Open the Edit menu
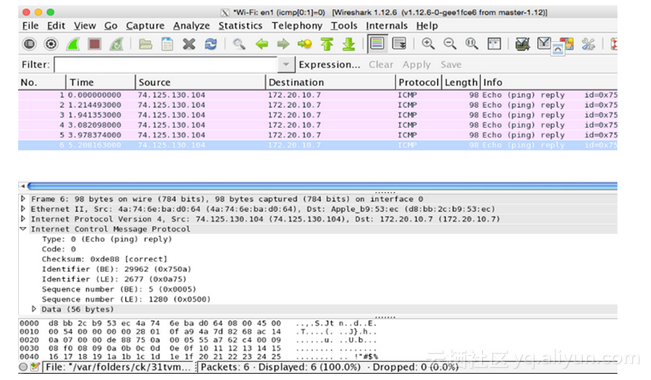Image resolution: width=651 pixels, height=380 pixels. 56,26
